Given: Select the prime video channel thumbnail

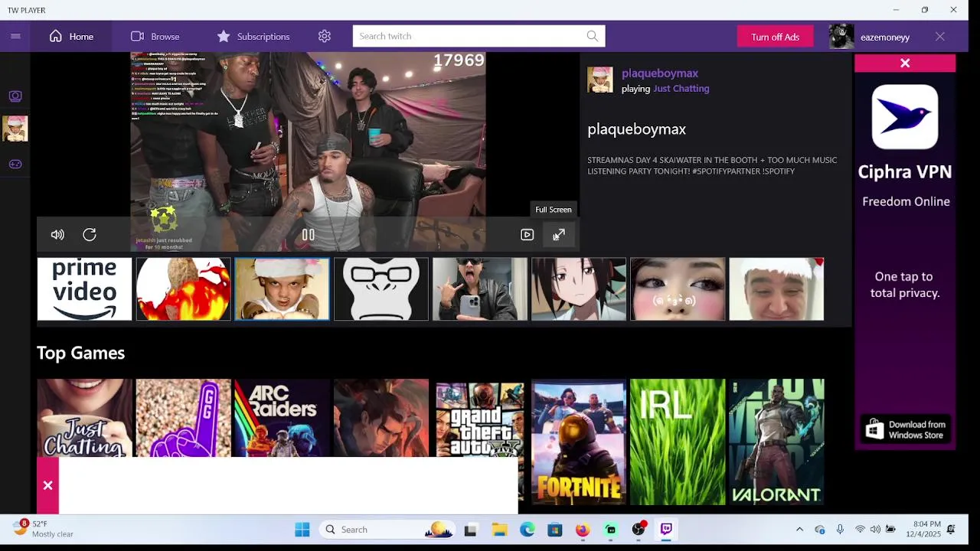Looking at the screenshot, I should (84, 289).
